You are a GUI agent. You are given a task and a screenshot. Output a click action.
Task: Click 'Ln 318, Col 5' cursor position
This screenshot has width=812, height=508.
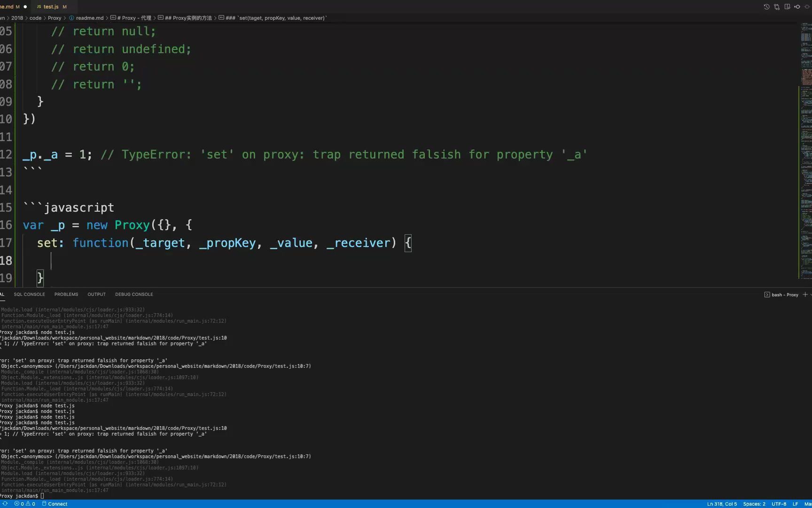coord(722,504)
